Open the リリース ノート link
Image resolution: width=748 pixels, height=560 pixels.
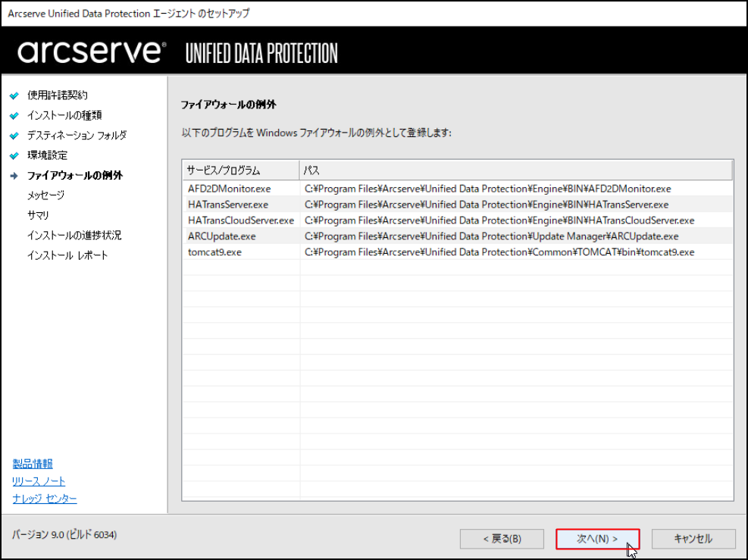(x=39, y=481)
